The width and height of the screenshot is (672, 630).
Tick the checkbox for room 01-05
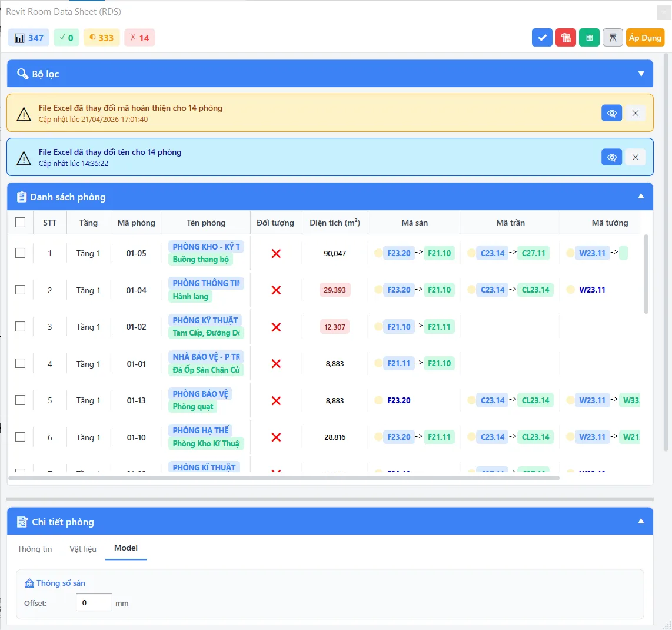[20, 253]
